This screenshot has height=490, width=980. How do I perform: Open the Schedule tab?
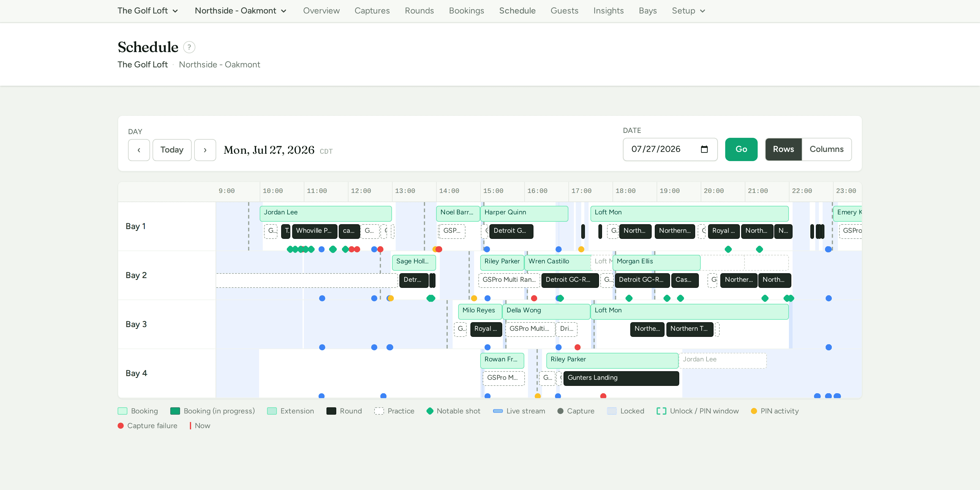[x=517, y=11]
